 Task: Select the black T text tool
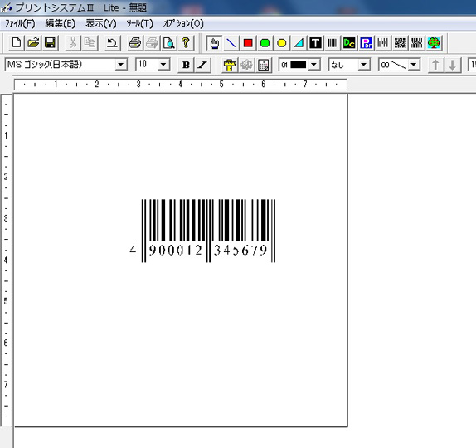(x=315, y=43)
